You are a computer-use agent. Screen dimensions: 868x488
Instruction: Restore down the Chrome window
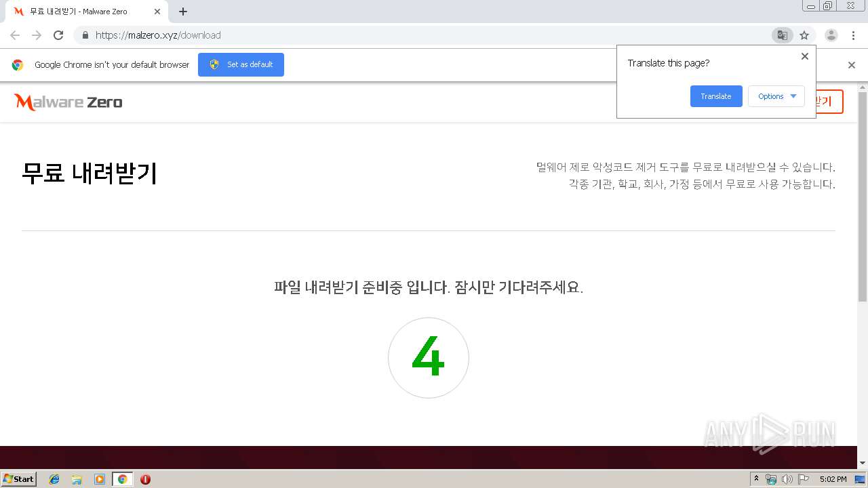(x=828, y=6)
